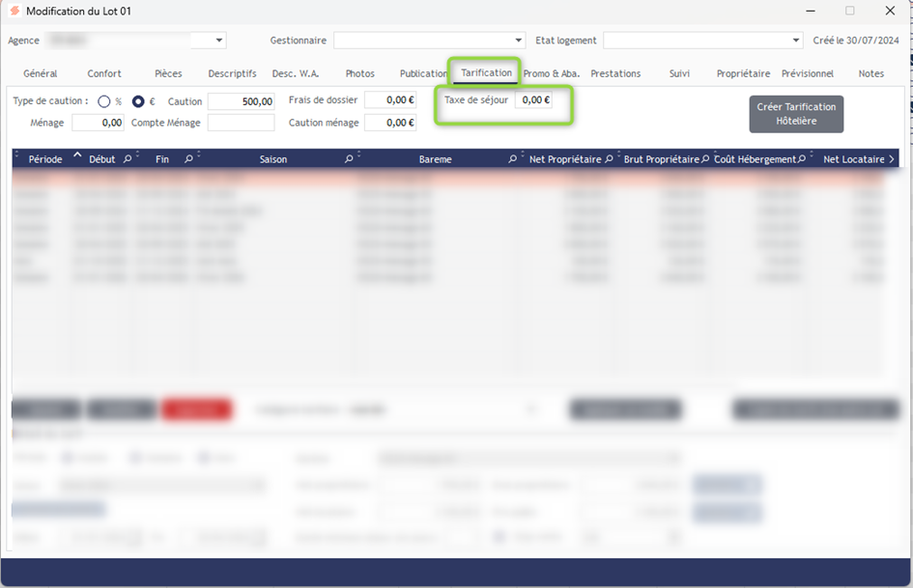Click the search icon in Brut Propriétaire column

706,159
